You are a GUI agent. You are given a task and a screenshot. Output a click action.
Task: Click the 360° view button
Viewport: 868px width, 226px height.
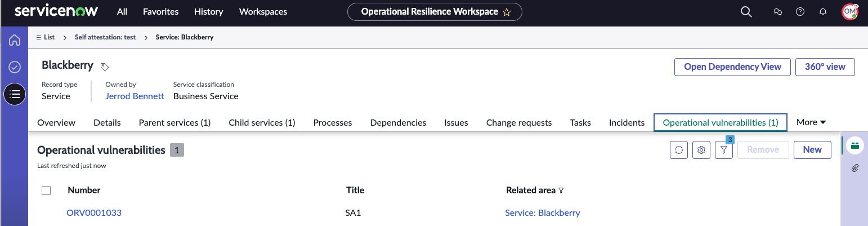825,67
